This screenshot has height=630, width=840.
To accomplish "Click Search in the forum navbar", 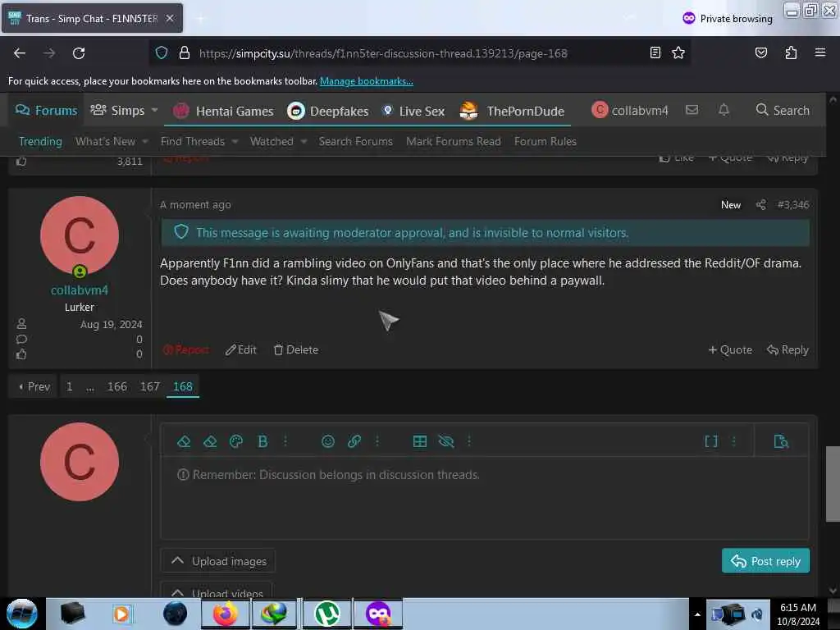I will (783, 111).
